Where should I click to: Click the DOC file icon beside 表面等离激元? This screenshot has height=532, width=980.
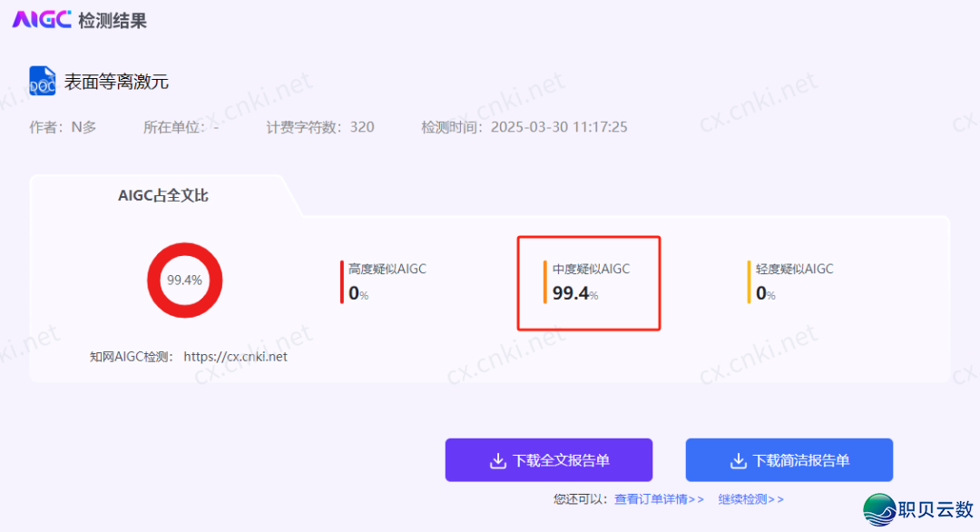pyautogui.click(x=43, y=81)
